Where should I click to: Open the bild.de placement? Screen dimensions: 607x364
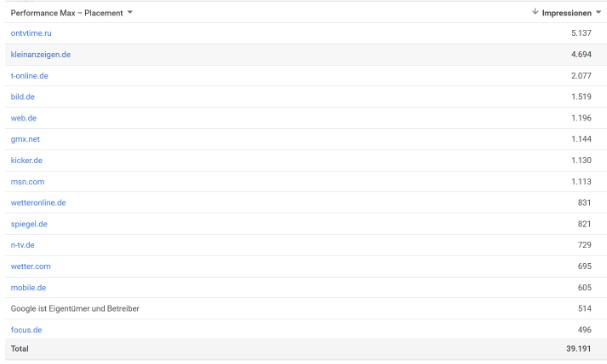[22, 97]
